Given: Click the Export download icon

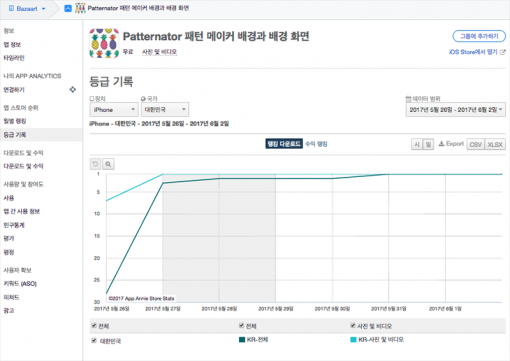Looking at the screenshot, I should pyautogui.click(x=441, y=144).
